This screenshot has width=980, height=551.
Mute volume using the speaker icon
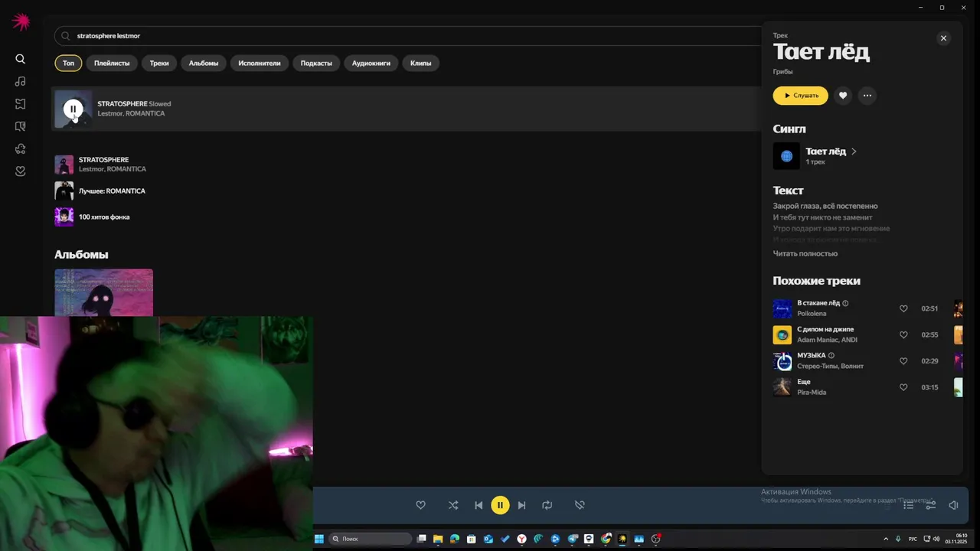(x=953, y=505)
